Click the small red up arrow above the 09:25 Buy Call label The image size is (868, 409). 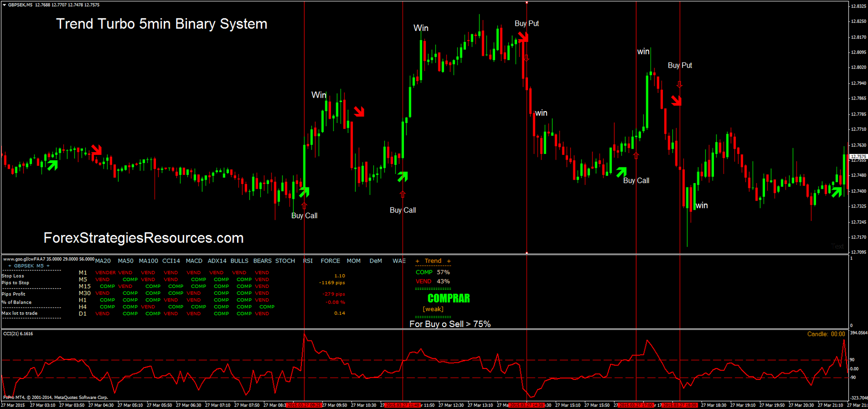(304, 206)
